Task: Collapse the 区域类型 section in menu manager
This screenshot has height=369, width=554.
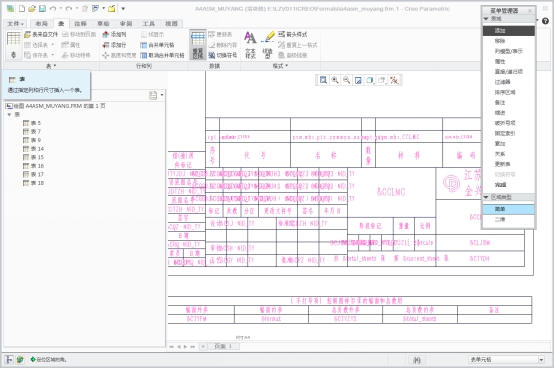Action: click(x=486, y=197)
